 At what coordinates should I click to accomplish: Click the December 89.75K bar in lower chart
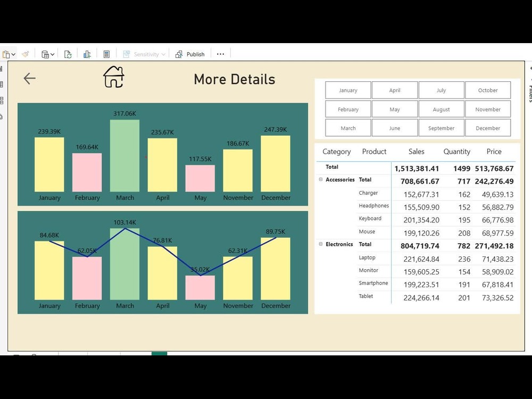pyautogui.click(x=275, y=269)
